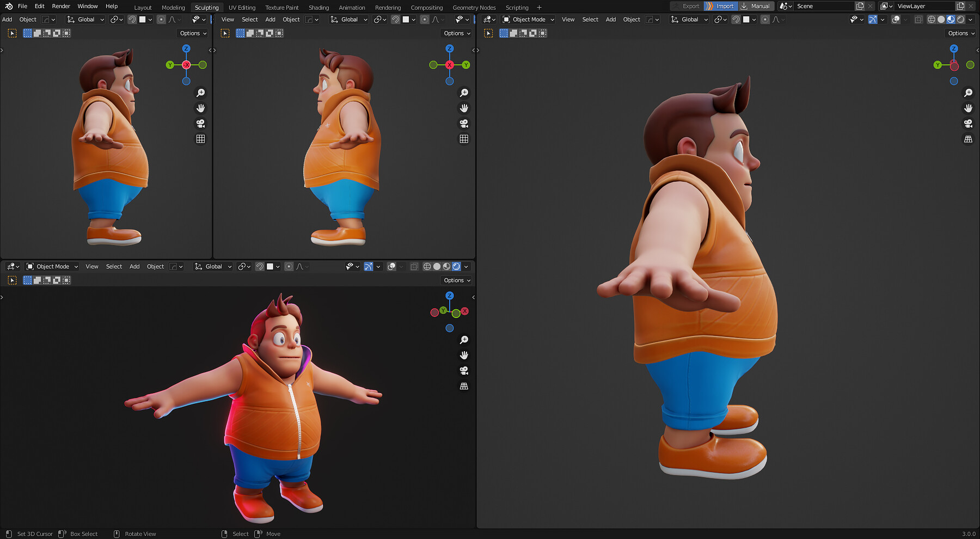The width and height of the screenshot is (980, 539).
Task: Toggle camera view in rendered bottom-left viewport
Action: [464, 371]
